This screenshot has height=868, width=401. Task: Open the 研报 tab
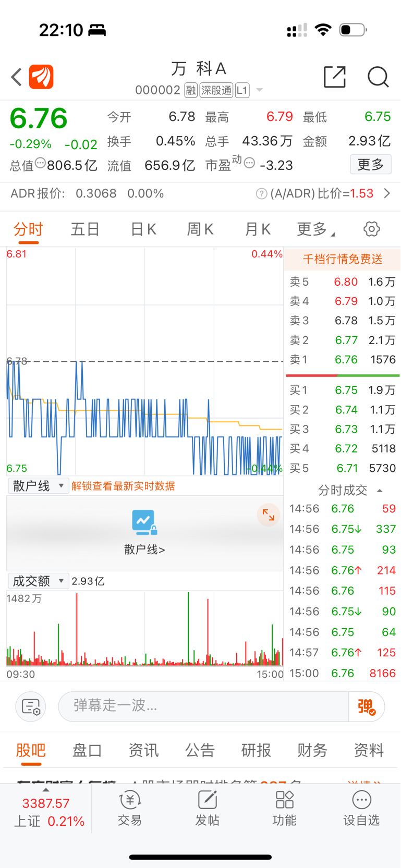pos(256,750)
